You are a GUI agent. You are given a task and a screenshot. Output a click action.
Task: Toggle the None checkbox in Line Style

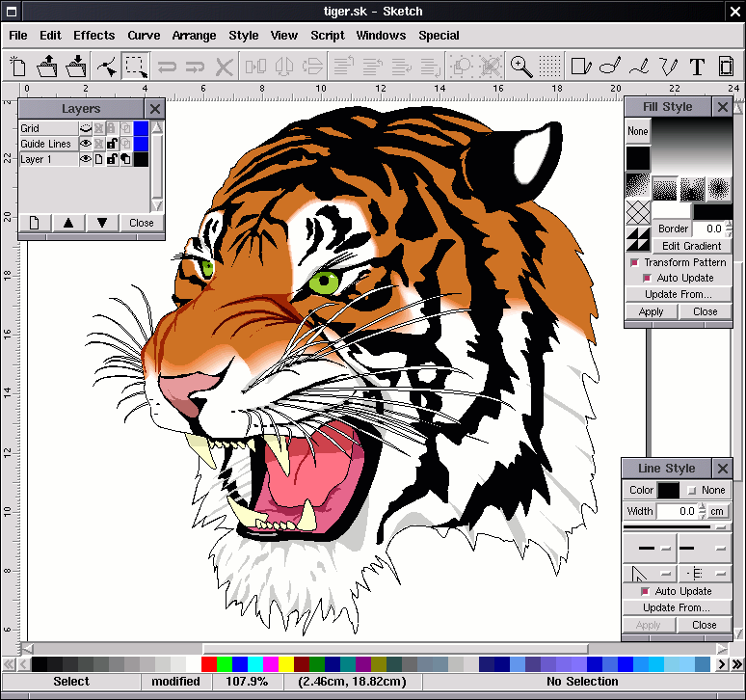692,490
